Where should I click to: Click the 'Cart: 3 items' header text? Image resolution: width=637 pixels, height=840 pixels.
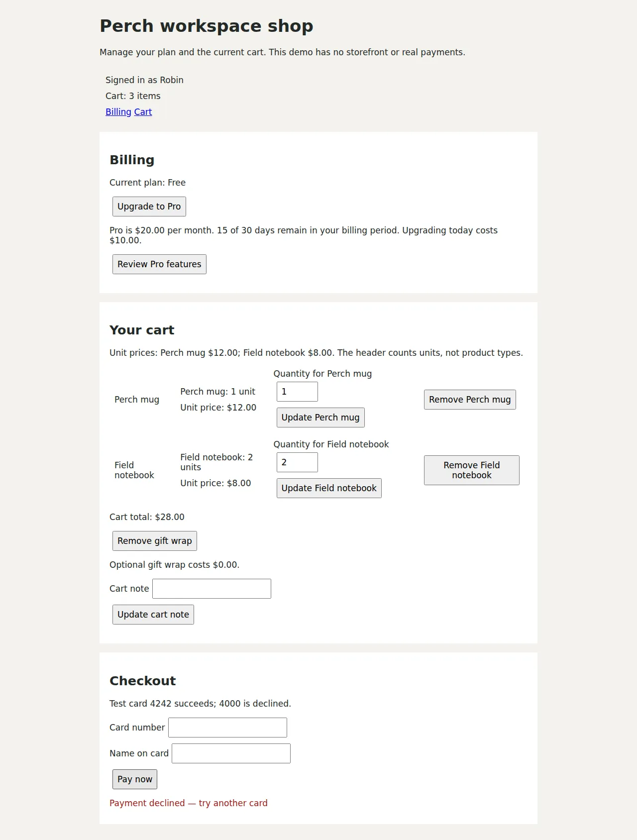point(133,96)
